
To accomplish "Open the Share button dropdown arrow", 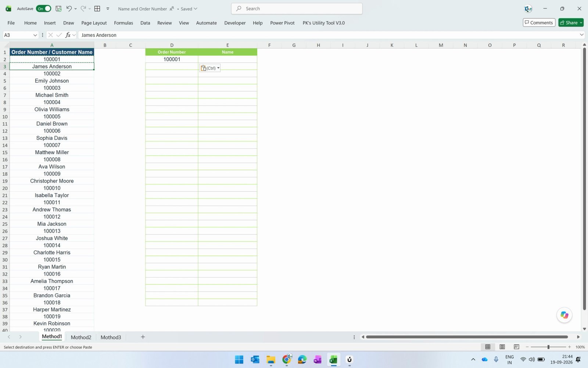I will (581, 22).
